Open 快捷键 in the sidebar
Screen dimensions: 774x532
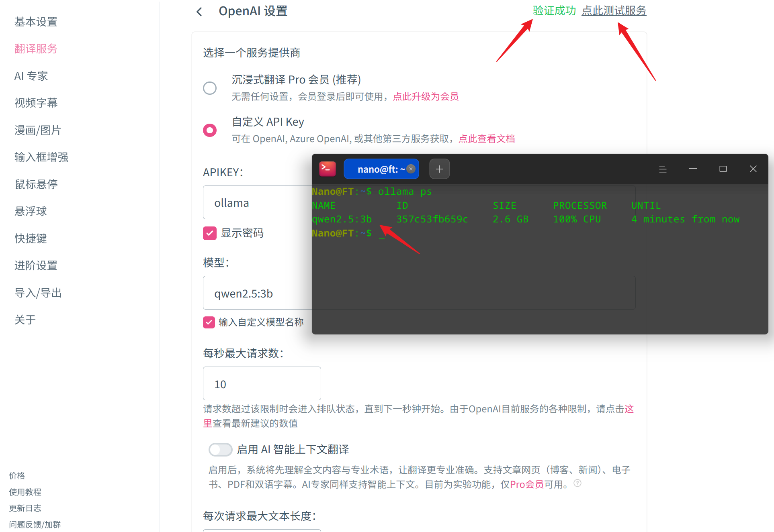click(x=31, y=238)
